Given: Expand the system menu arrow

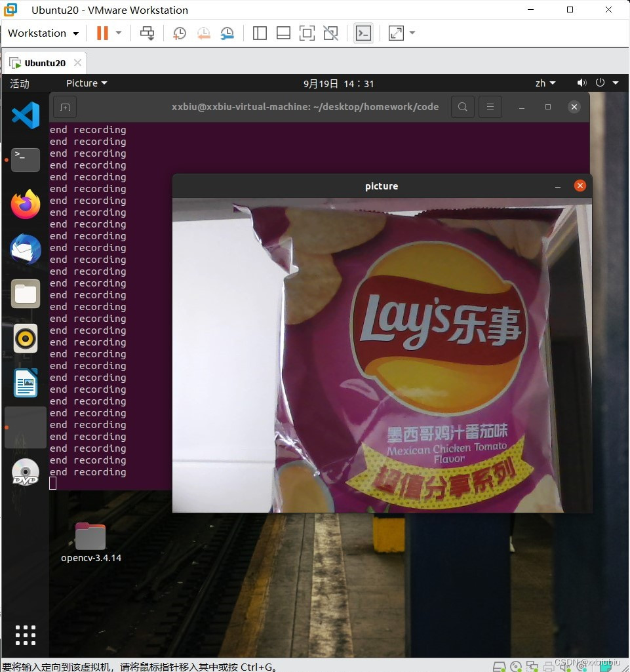Looking at the screenshot, I should point(616,83).
